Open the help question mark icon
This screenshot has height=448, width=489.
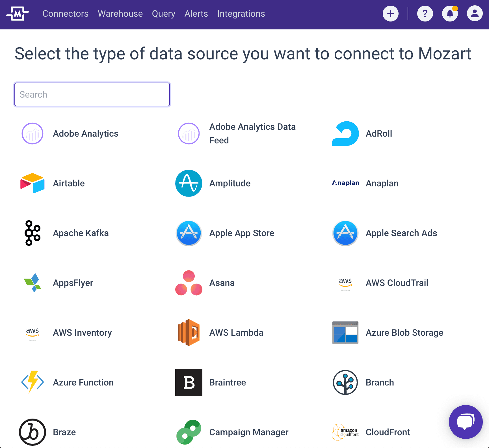(x=425, y=14)
